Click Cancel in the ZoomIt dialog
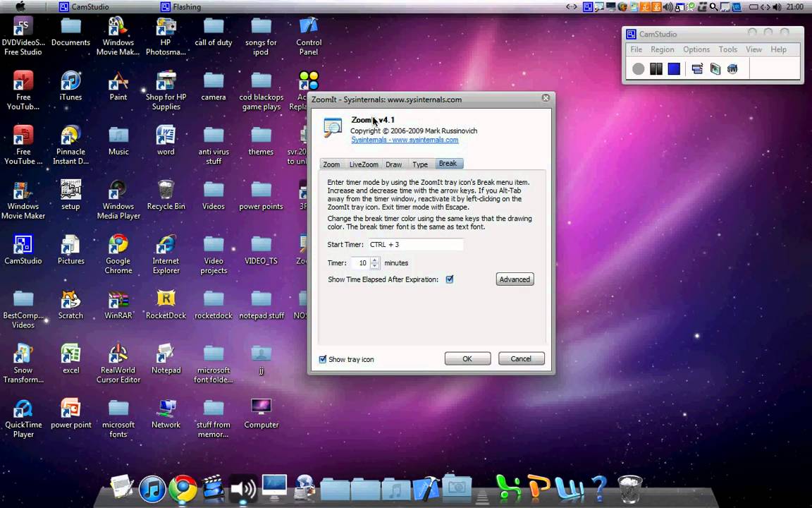Screen dimensions: 812x508 pyautogui.click(x=521, y=358)
